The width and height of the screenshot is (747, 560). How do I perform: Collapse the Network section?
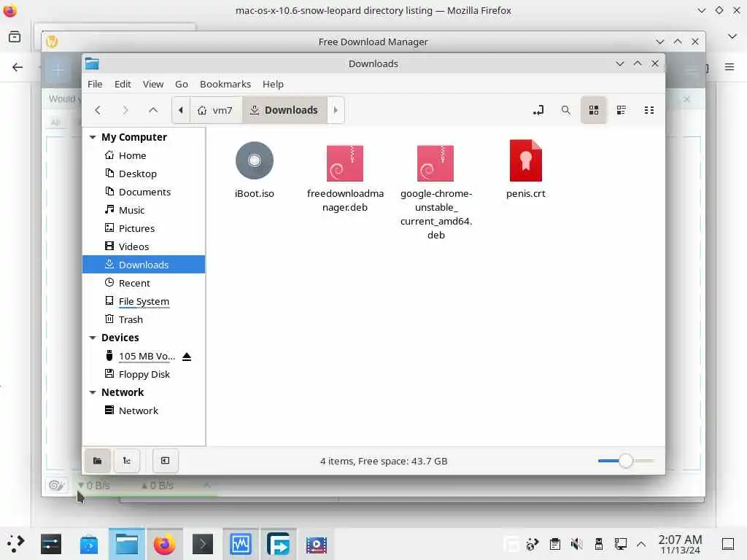pos(93,392)
